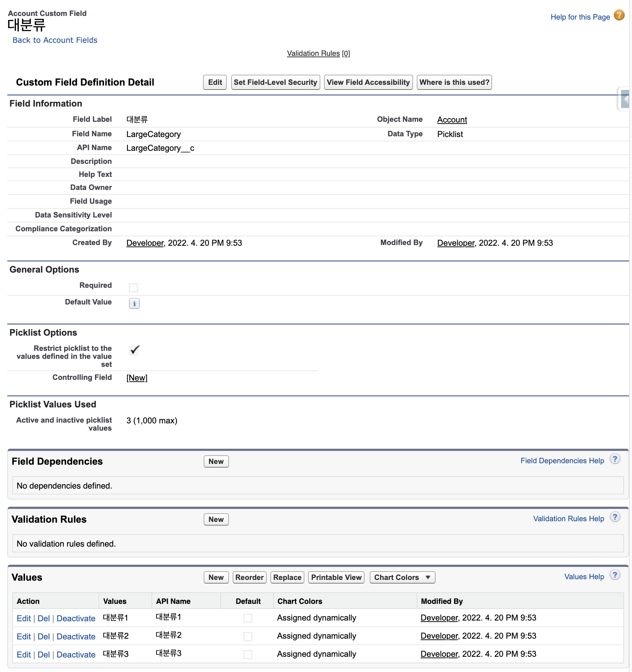Click the '3 (1,000 max)' value text
This screenshot has height=672, width=632.
click(x=152, y=420)
